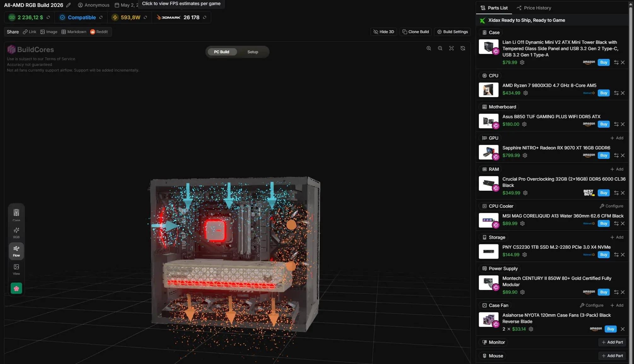Image resolution: width=634 pixels, height=364 pixels.
Task: Clone this build
Action: (x=416, y=32)
